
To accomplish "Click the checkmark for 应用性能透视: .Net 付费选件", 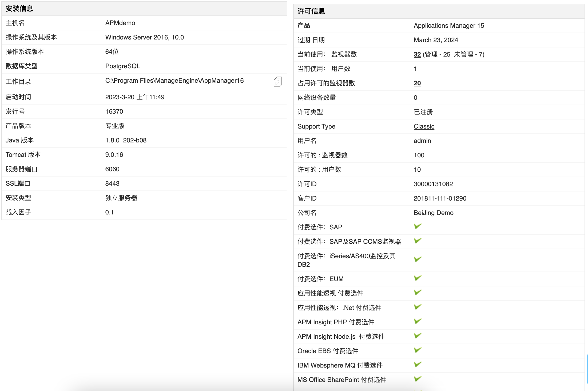I will point(418,307).
